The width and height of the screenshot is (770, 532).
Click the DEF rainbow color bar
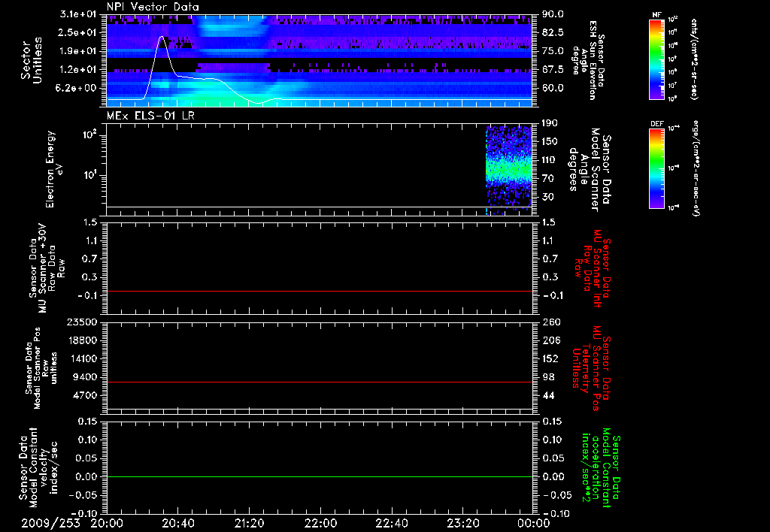point(656,168)
